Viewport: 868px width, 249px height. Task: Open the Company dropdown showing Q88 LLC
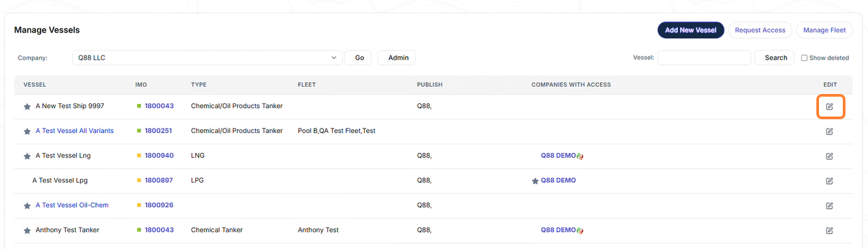click(207, 58)
